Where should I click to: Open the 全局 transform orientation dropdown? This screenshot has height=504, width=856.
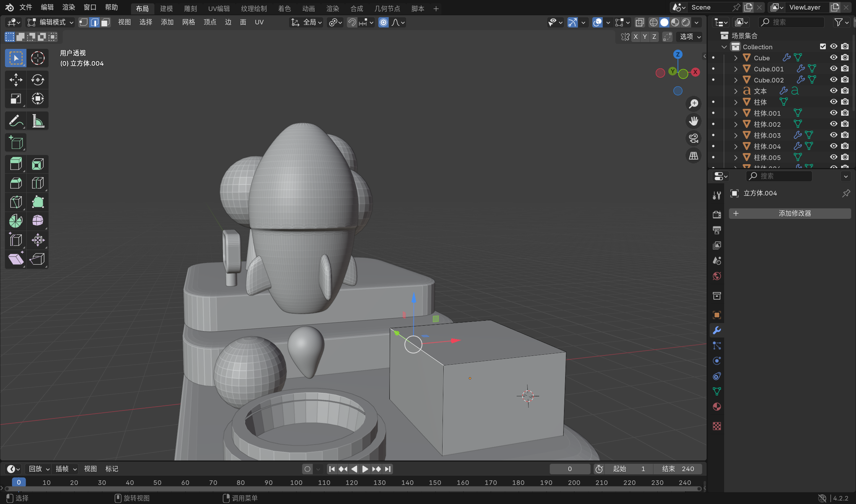point(307,23)
